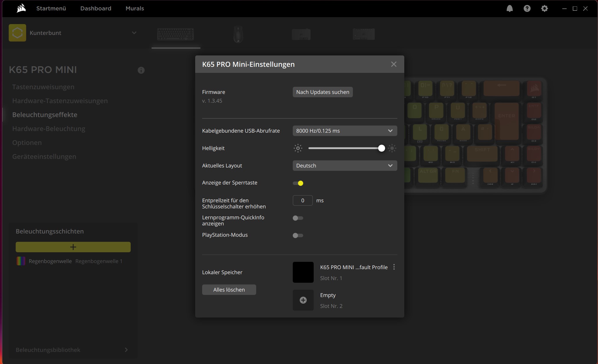
Task: Select the fourth device icon in device bar
Action: pos(364,34)
